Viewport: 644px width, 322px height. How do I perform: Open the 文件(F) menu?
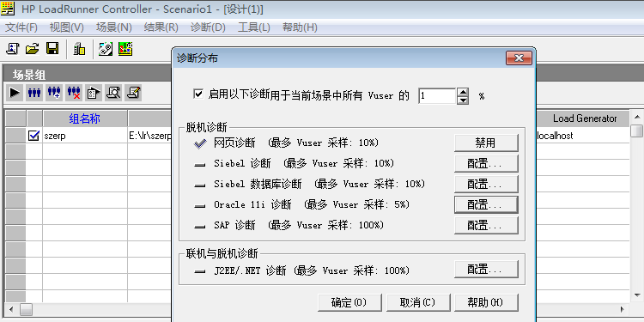coord(21,27)
